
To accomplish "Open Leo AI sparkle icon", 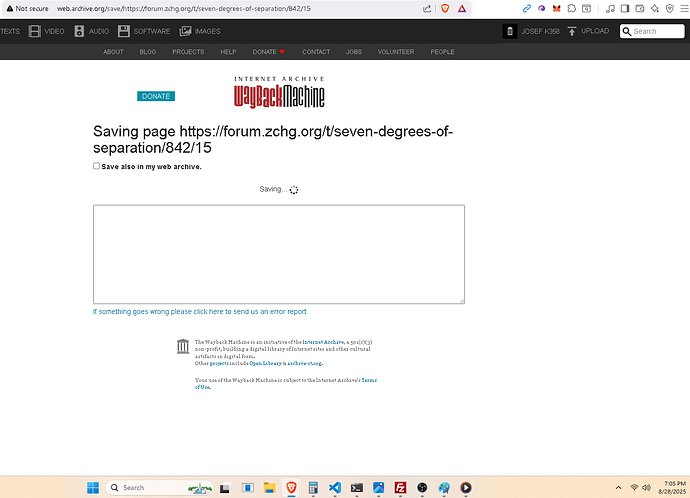I will tap(655, 8).
